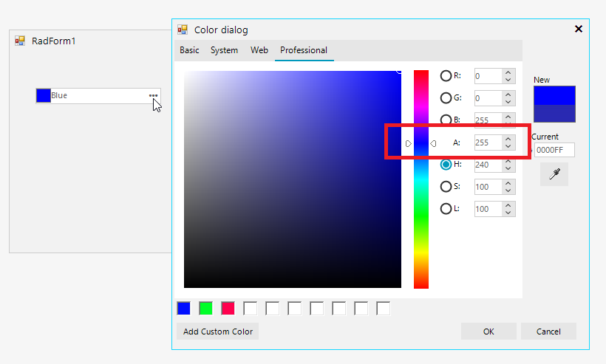Decrease the alpha value with down arrow
This screenshot has height=364, width=606.
coord(508,146)
